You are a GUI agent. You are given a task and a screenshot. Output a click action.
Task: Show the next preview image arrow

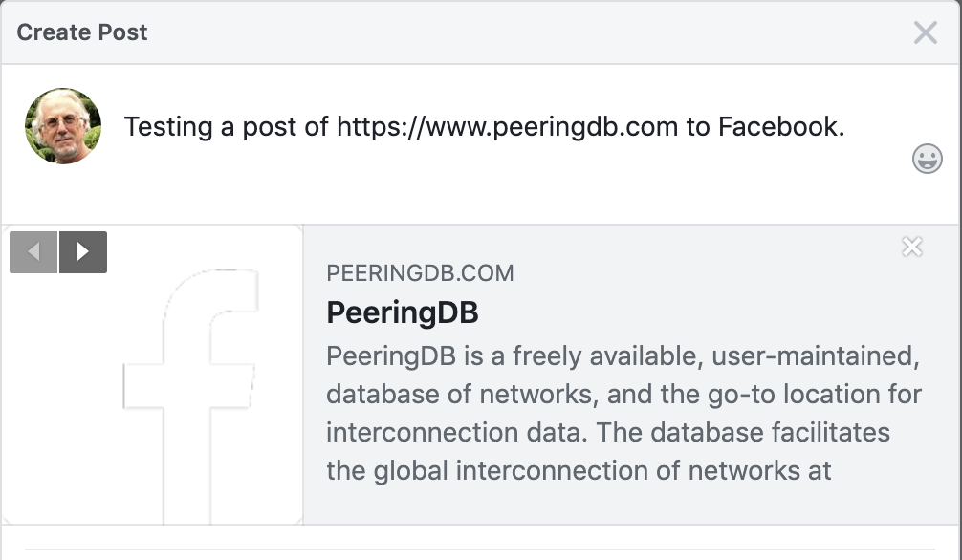tap(83, 252)
